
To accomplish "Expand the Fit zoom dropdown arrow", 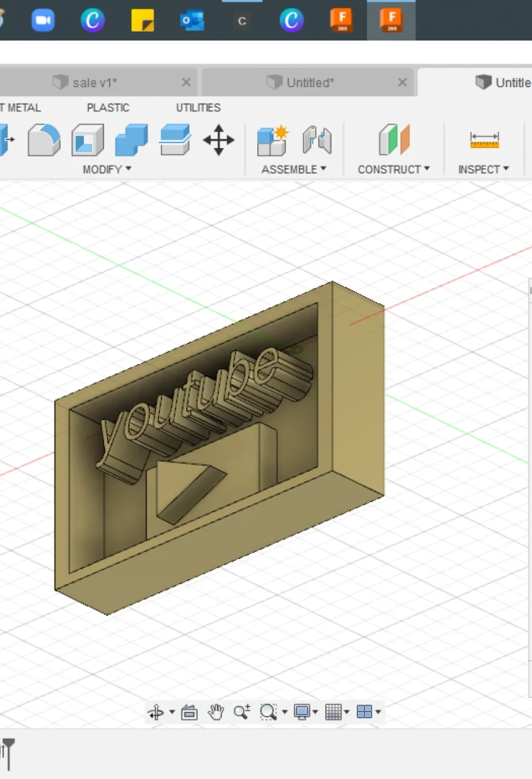I will [285, 712].
